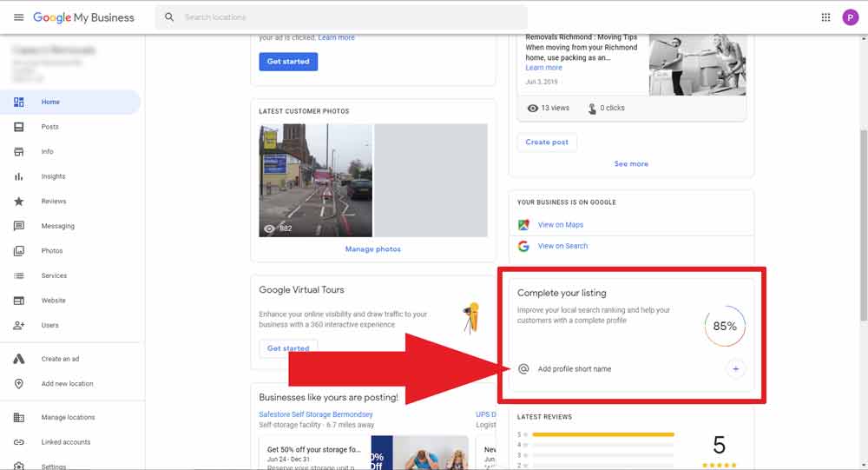The width and height of the screenshot is (868, 470).
Task: Click the Google G search icon
Action: pyautogui.click(x=523, y=246)
